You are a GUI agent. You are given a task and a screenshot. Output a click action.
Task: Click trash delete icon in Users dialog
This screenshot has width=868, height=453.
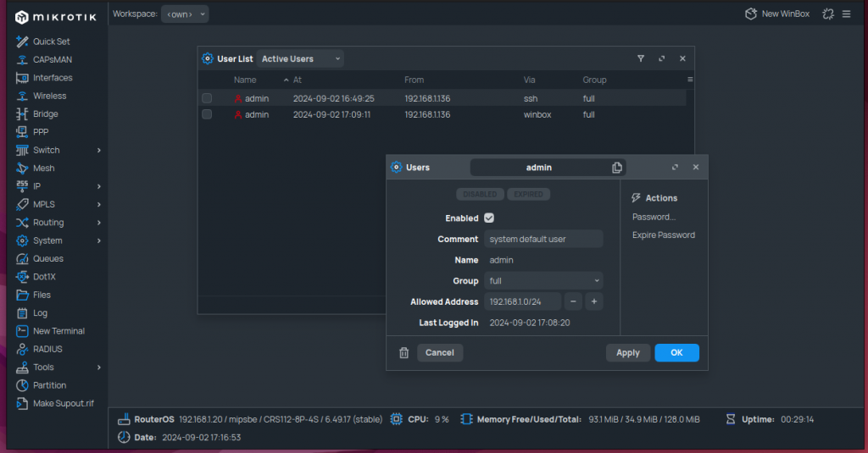click(x=404, y=353)
